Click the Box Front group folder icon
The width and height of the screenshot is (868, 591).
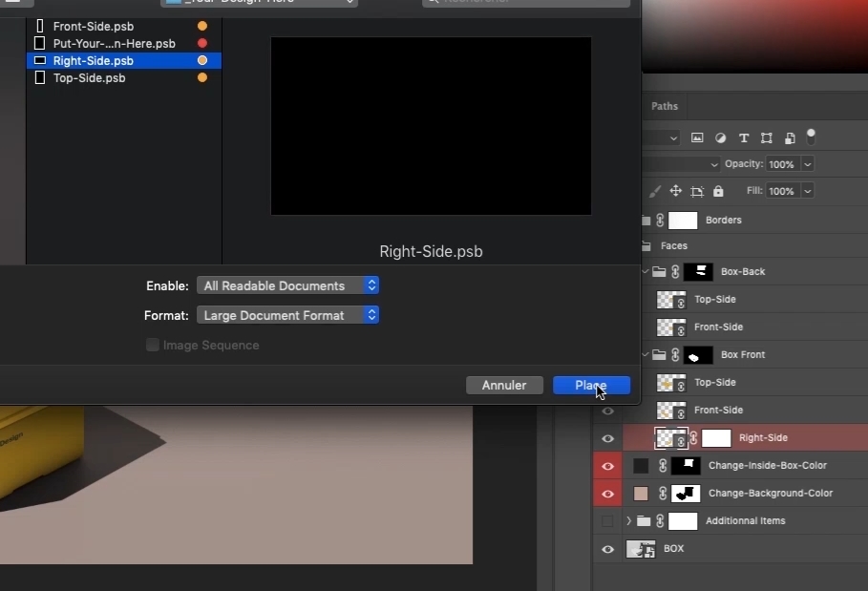(659, 354)
